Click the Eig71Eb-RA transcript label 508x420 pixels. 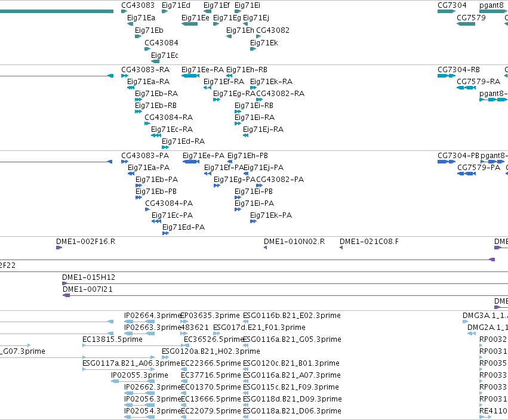click(156, 94)
